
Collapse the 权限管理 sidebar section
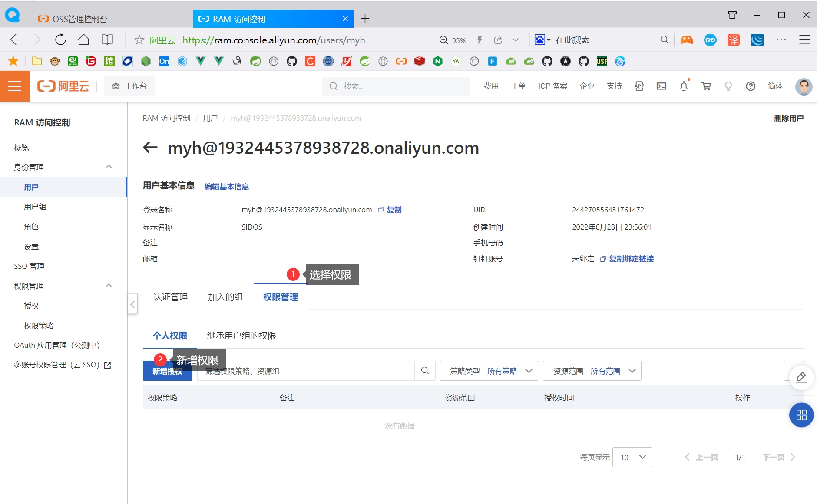109,286
